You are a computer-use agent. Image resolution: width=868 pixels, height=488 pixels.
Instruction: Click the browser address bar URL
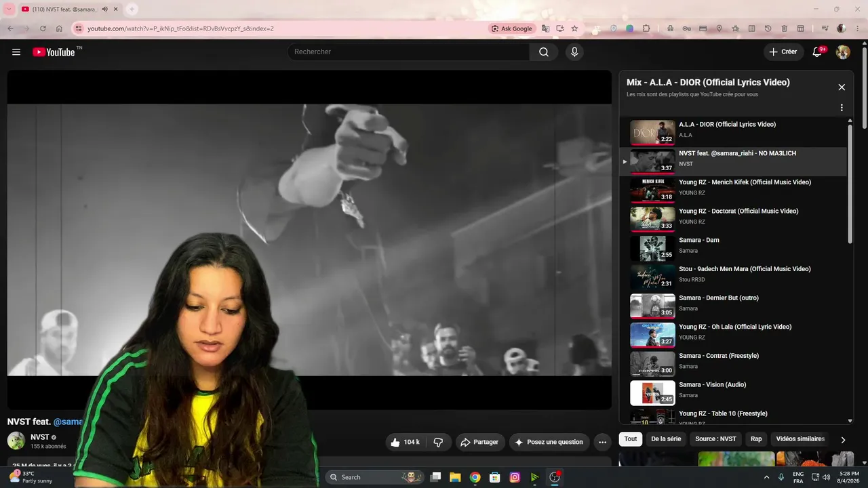coord(180,28)
